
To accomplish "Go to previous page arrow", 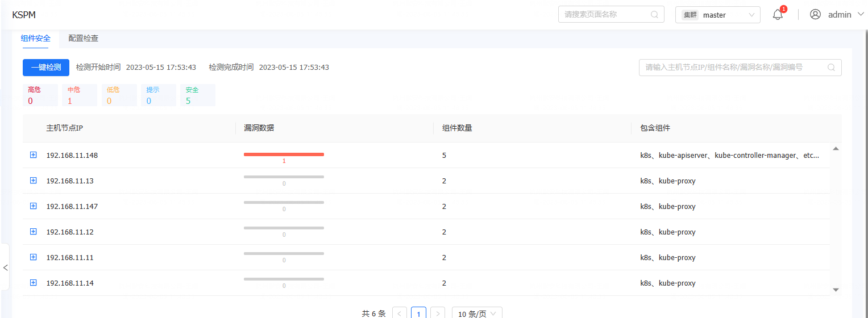I will pyautogui.click(x=400, y=313).
